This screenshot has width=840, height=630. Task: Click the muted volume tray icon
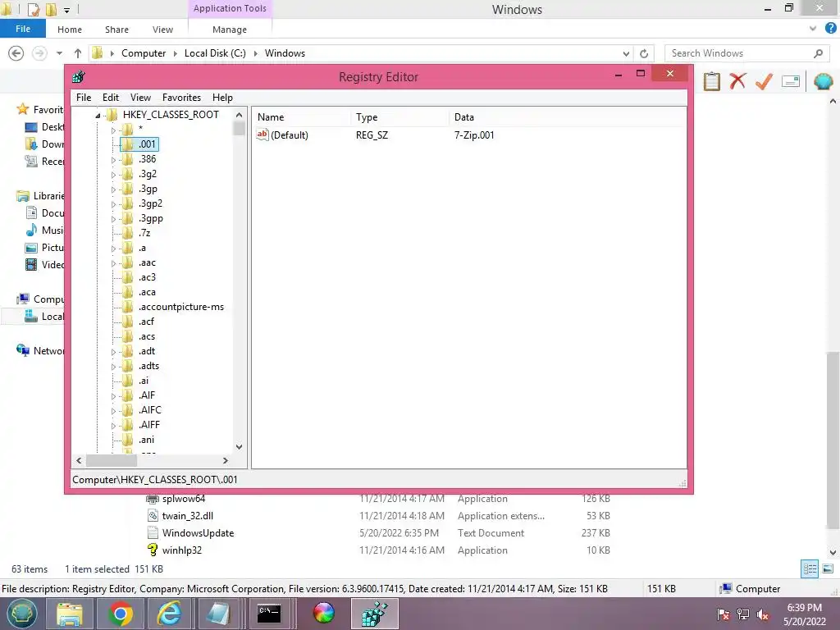[x=763, y=615]
